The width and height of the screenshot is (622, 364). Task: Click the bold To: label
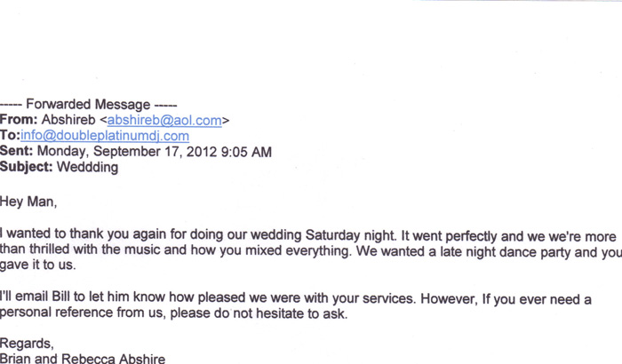10,135
